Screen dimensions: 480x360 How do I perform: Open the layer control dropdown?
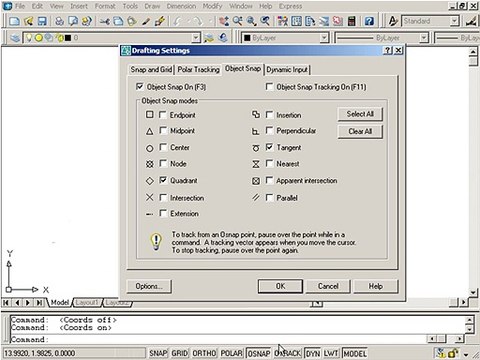196,38
